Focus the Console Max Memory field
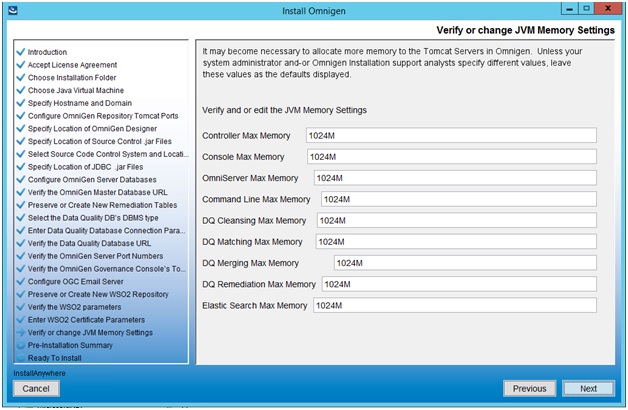 (x=452, y=157)
